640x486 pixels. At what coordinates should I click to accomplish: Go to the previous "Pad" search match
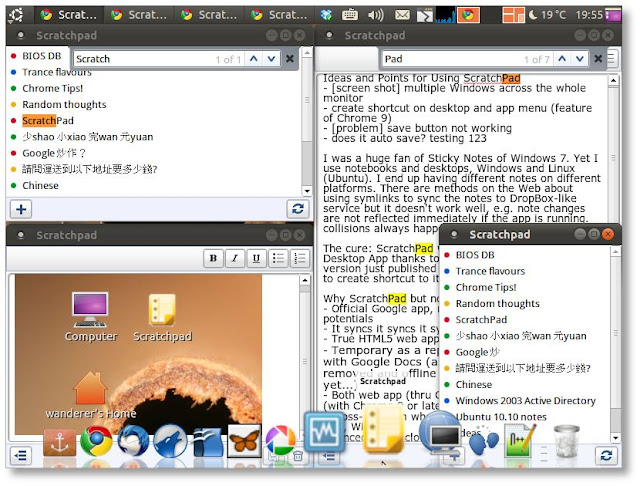point(562,59)
